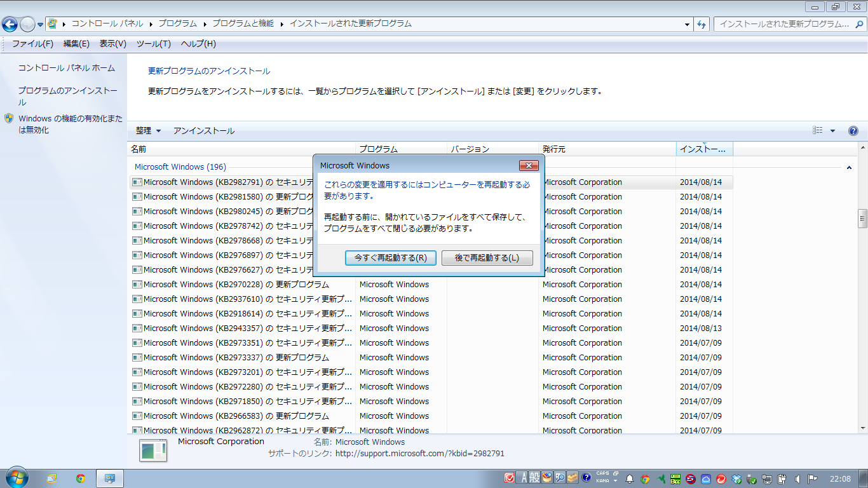The width and height of the screenshot is (868, 488).
Task: Toggle KANA indicator in language bar
Action: click(602, 481)
